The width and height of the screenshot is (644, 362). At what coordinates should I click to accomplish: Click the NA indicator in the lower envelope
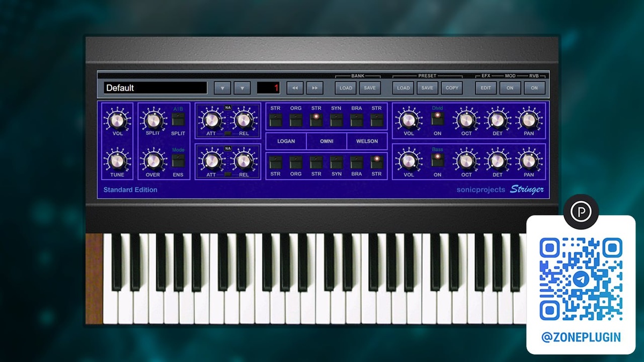pyautogui.click(x=228, y=149)
